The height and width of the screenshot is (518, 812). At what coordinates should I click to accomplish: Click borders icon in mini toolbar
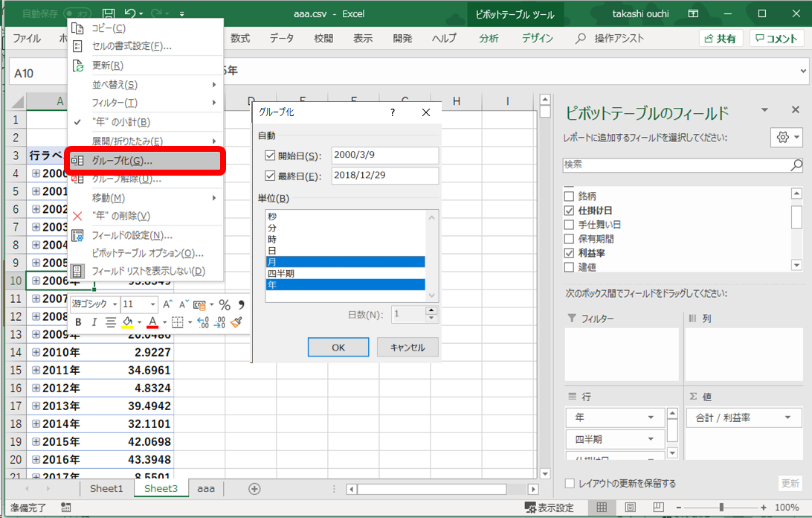coord(177,322)
